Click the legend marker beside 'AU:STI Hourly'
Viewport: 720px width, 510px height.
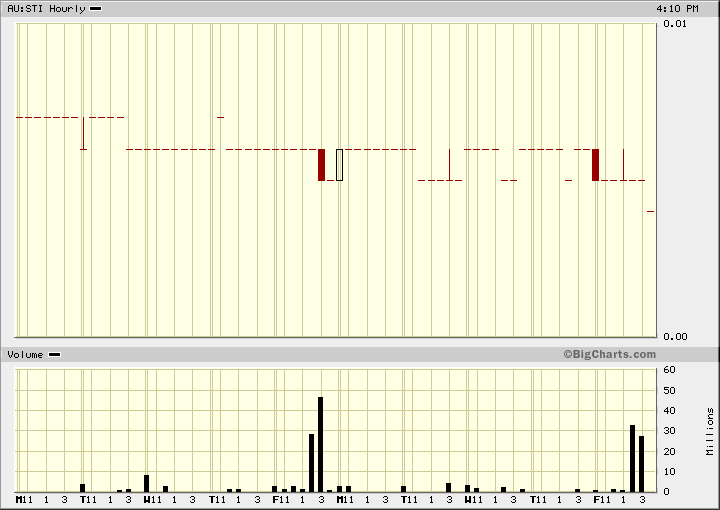pos(96,9)
